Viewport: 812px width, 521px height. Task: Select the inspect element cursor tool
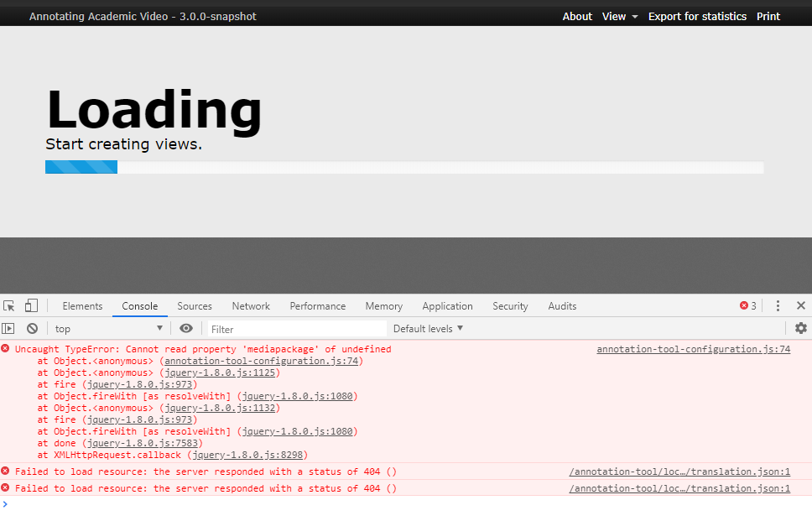click(x=8, y=305)
